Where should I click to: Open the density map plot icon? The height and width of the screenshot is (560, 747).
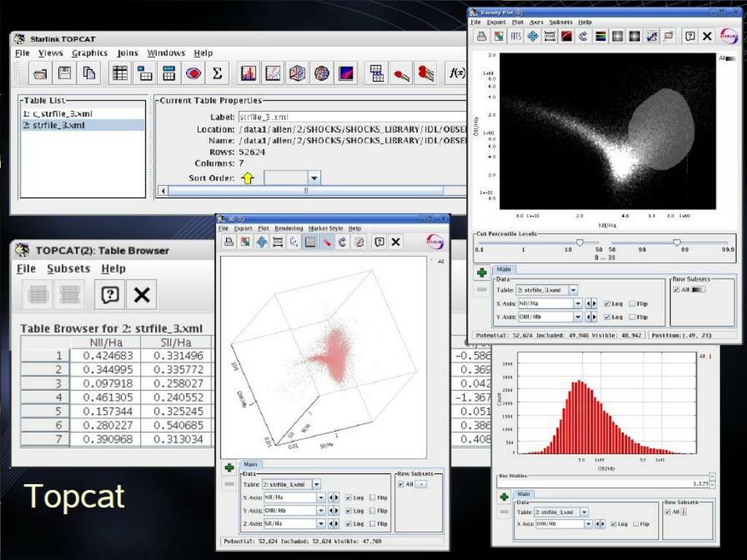346,74
